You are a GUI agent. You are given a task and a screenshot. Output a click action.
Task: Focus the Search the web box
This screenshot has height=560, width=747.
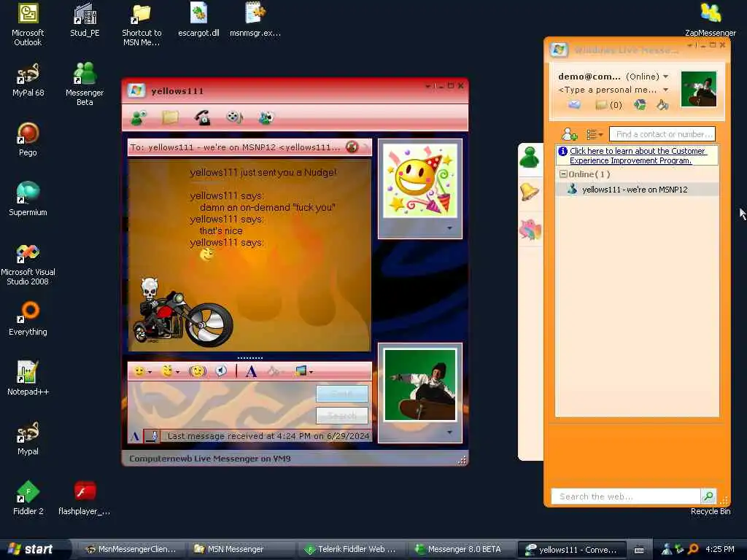coord(625,496)
